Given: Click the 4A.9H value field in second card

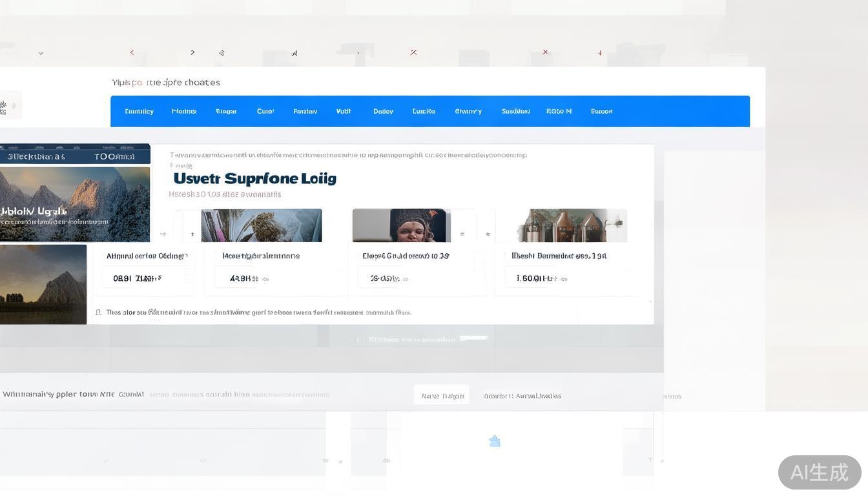Looking at the screenshot, I should pyautogui.click(x=244, y=279).
